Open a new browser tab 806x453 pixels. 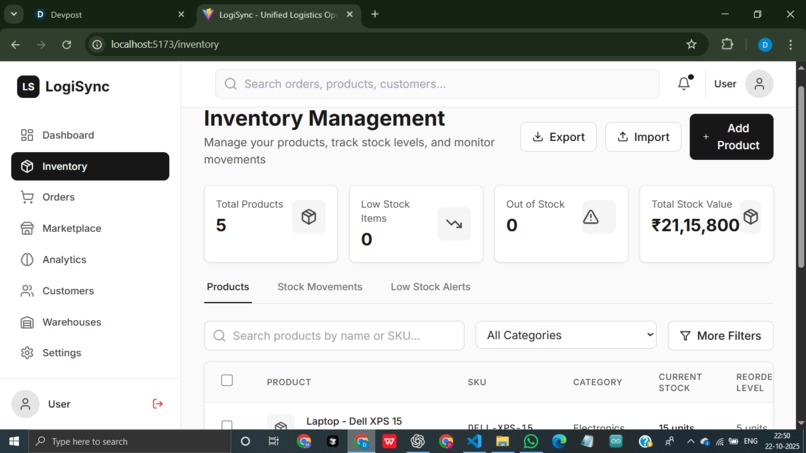(x=375, y=14)
